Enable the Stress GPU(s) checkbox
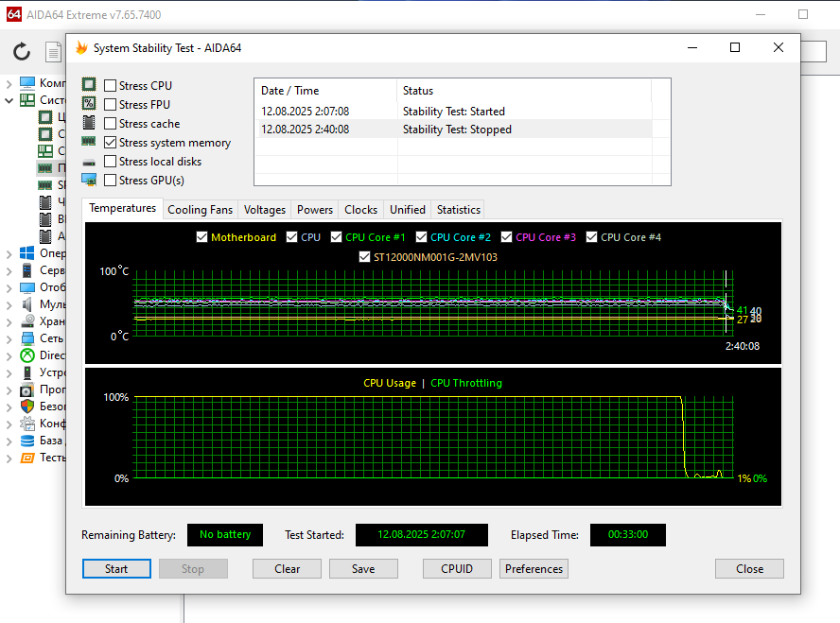The height and width of the screenshot is (623, 840). [x=110, y=181]
